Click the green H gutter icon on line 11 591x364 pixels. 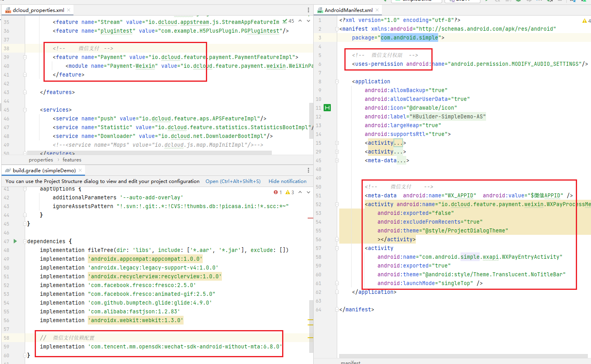point(327,108)
